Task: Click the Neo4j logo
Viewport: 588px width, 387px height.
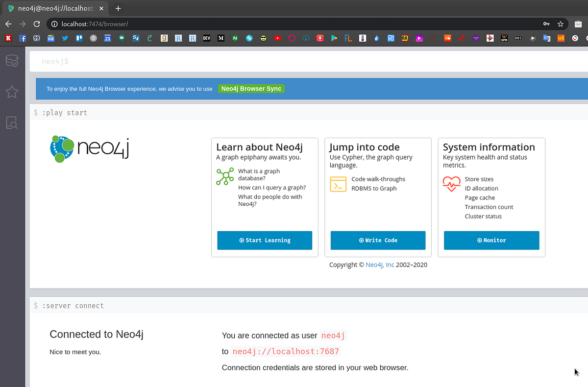Action: click(89, 148)
